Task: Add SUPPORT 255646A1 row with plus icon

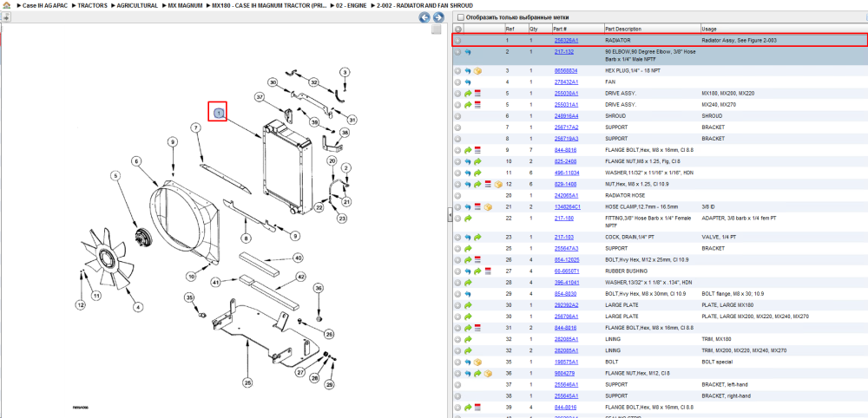Action: (x=457, y=385)
